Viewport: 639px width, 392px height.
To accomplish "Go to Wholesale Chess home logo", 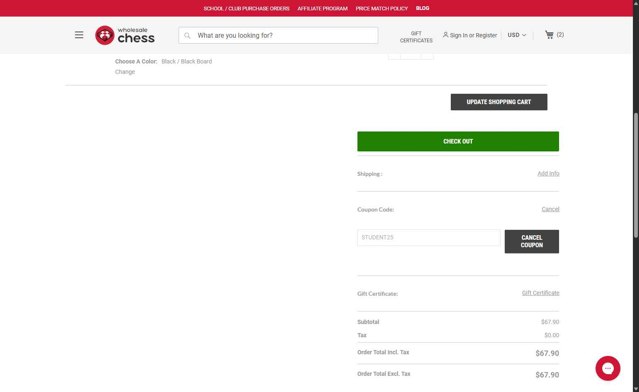I will coord(125,35).
